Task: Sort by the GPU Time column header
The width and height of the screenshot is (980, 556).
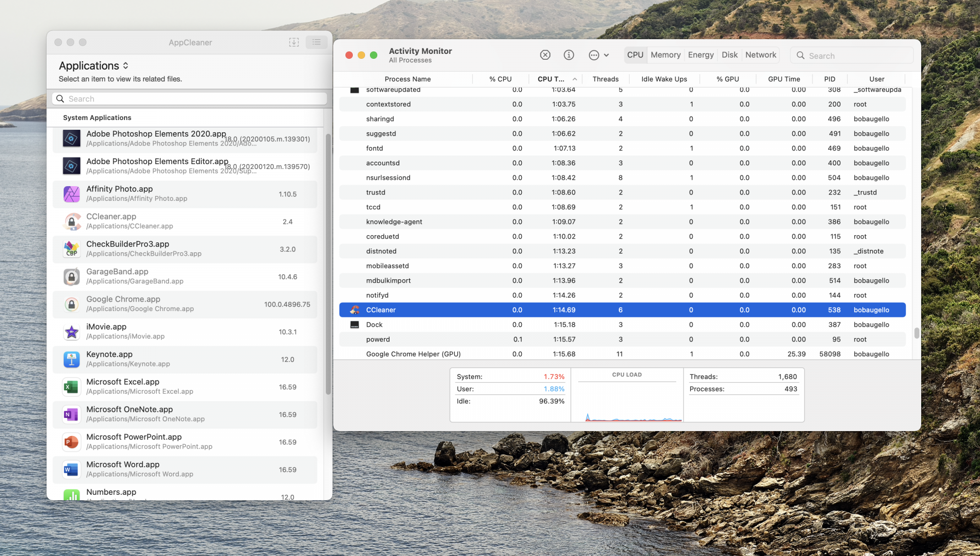Action: tap(784, 79)
